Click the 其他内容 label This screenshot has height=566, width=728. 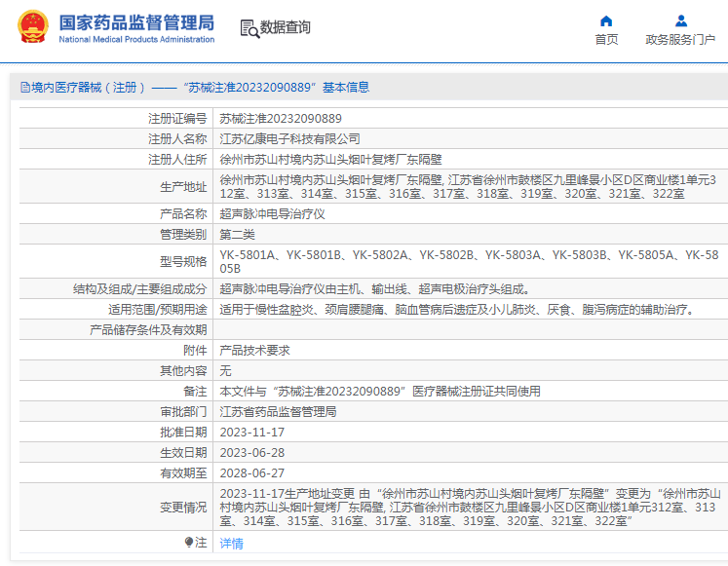pos(183,371)
